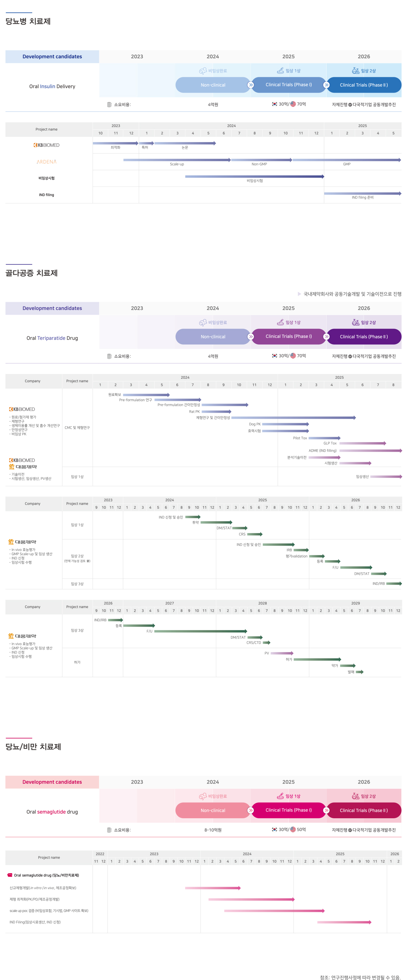The height and width of the screenshot is (980, 407).
Task: Click the 대웅제약 logo in the 2023–2026 clinical table
Action: [x=22, y=542]
